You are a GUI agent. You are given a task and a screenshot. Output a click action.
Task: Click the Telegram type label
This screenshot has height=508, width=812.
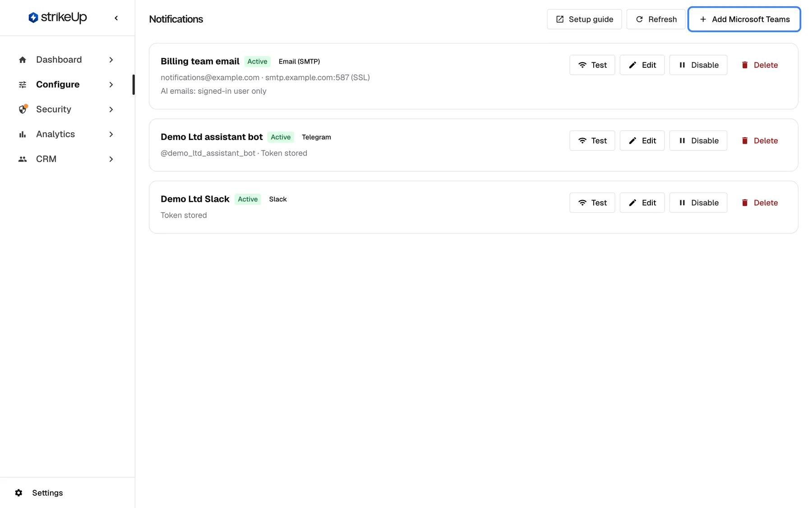(x=316, y=137)
